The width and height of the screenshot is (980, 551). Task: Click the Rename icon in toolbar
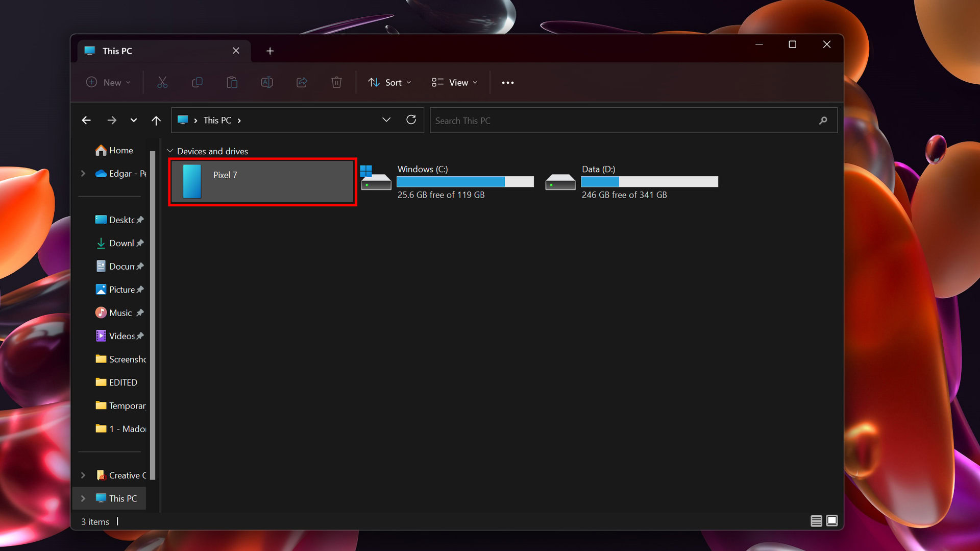(x=266, y=82)
